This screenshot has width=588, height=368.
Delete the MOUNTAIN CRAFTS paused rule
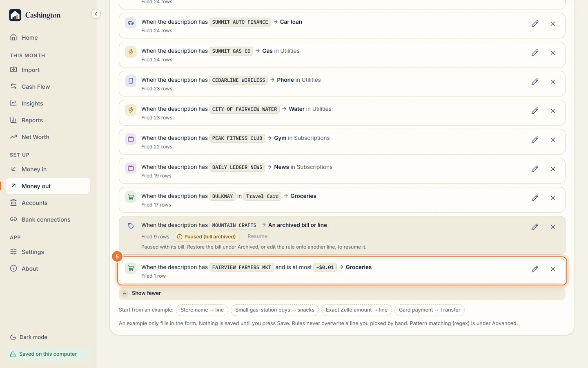[553, 227]
